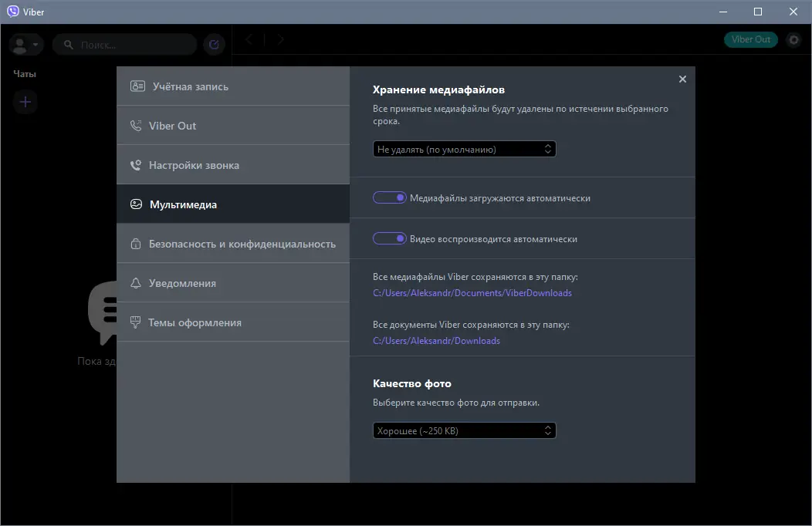Click the compose new message icon
The image size is (812, 526).
coord(214,45)
